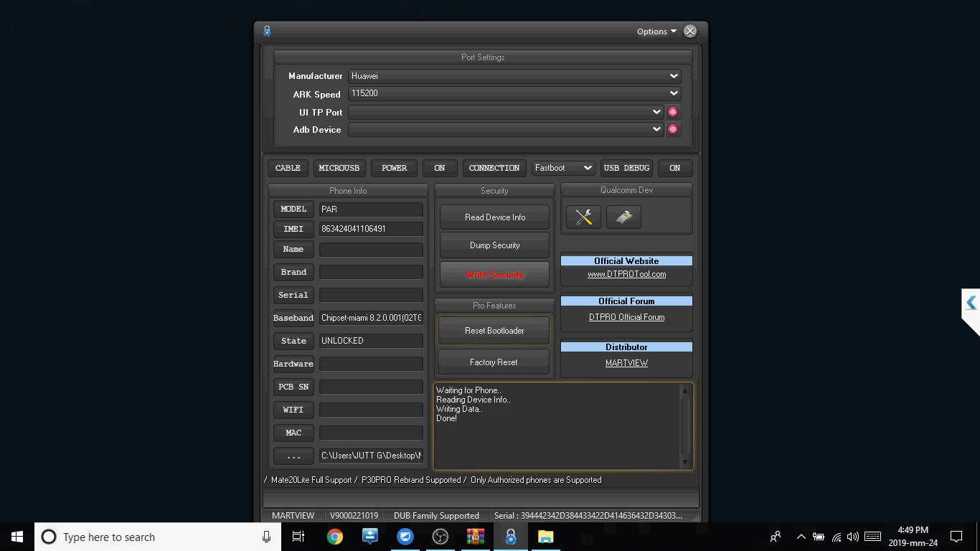Click the CONNECTION button

pyautogui.click(x=494, y=168)
